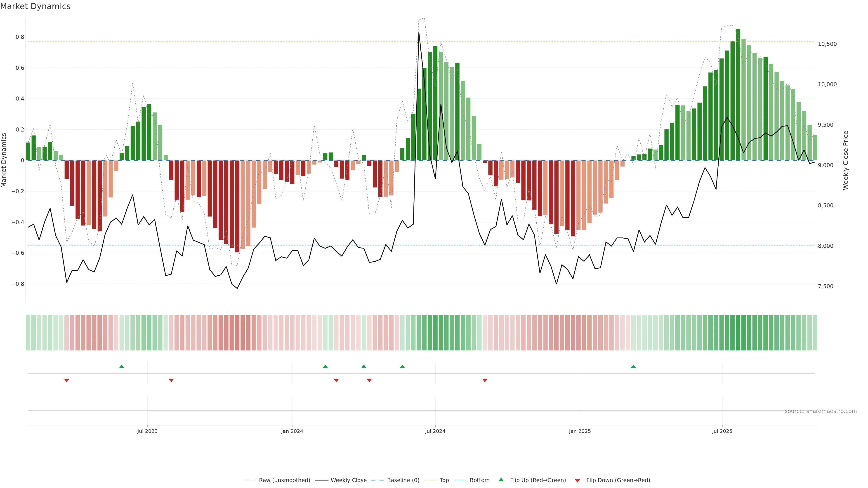Click the darkest green heat-strip cell after Jul 2025
This screenshot has height=488, width=868.
(x=738, y=333)
